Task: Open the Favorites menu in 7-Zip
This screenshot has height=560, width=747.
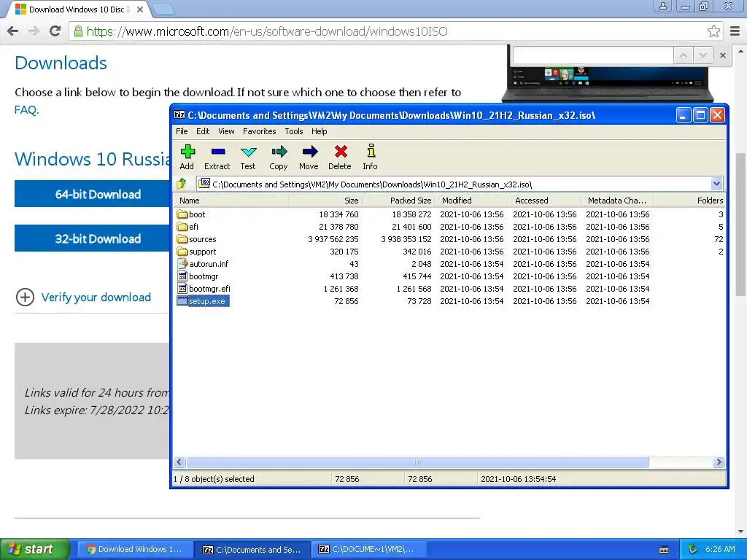Action: [x=259, y=131]
